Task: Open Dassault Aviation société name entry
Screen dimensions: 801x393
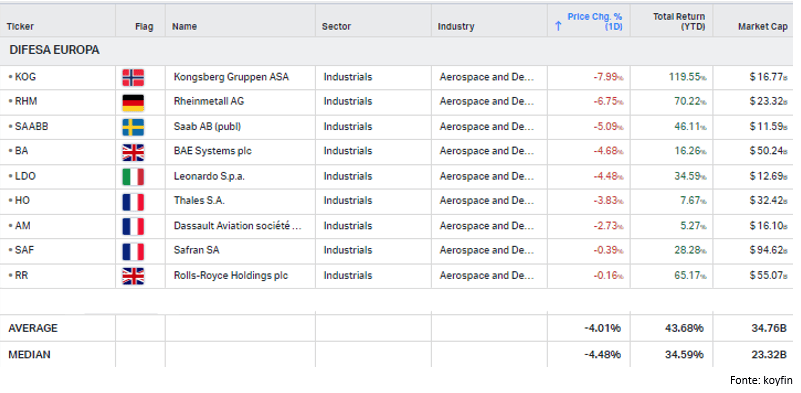Action: point(237,226)
